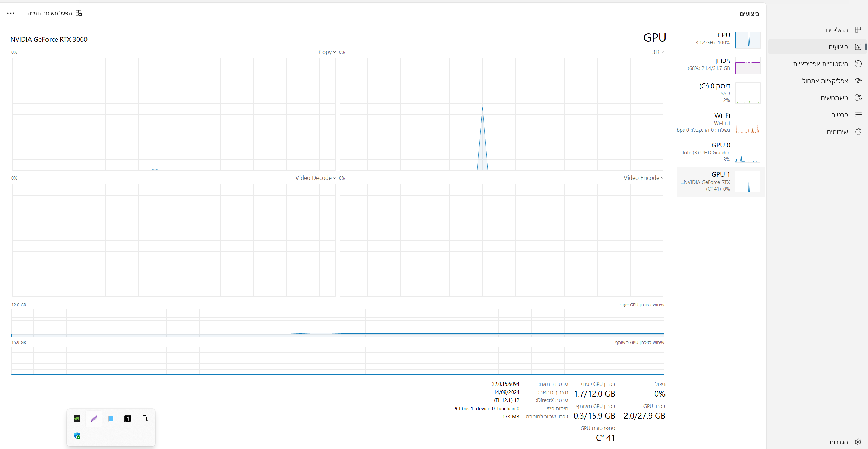This screenshot has width=868, height=449.
Task: Select CPU in the performance list
Action: 720,39
